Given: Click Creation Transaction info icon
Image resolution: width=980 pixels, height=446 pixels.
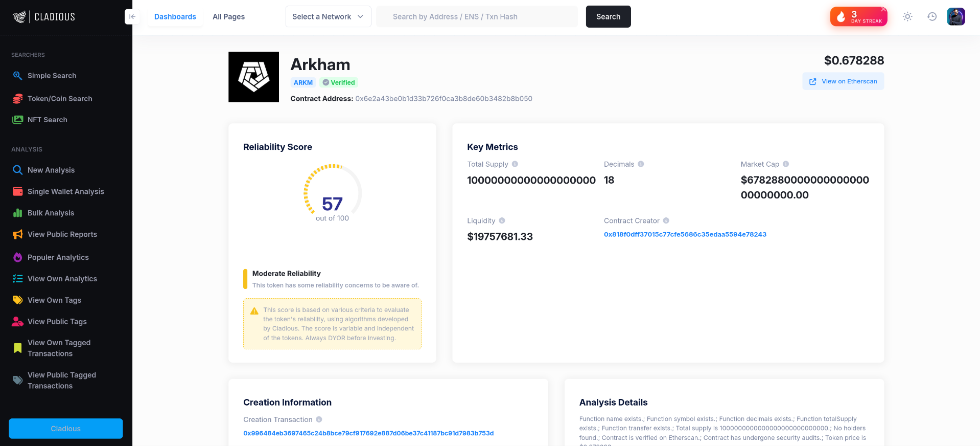Looking at the screenshot, I should click(x=319, y=419).
